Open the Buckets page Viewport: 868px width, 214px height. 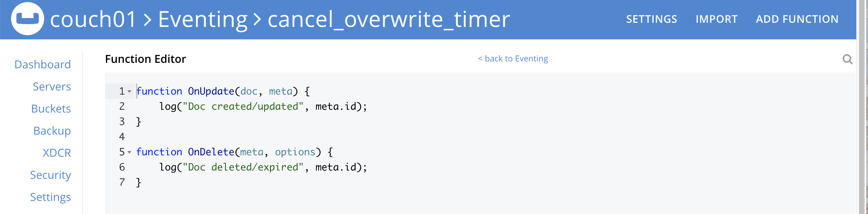(51, 109)
